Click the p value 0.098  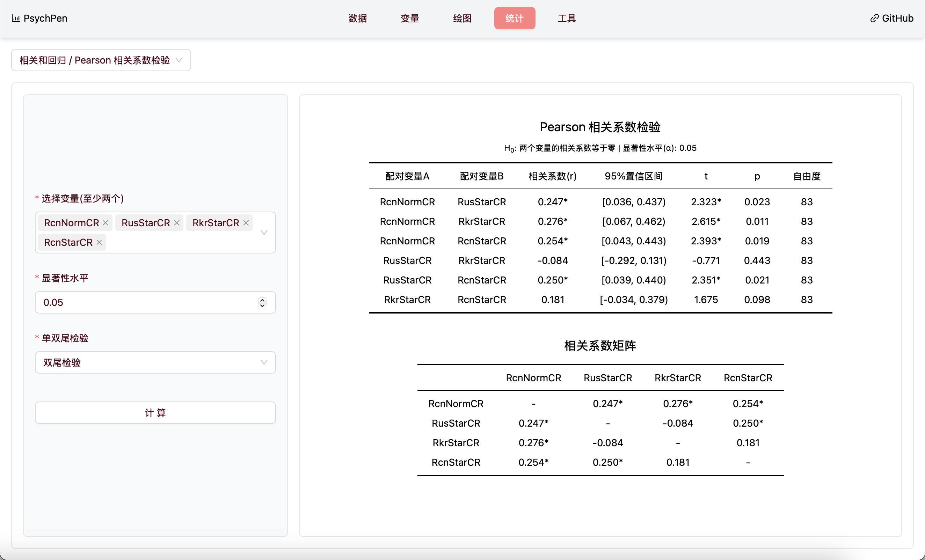pos(757,299)
